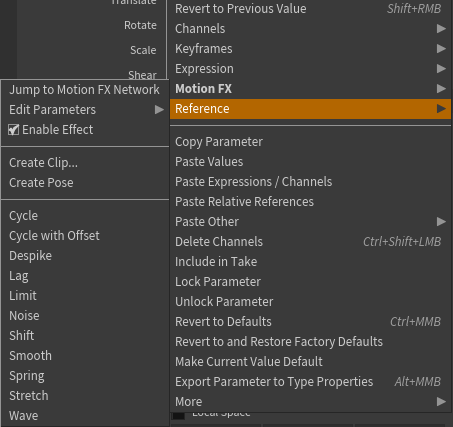Click Copy Parameter
The width and height of the screenshot is (453, 427).
point(310,142)
